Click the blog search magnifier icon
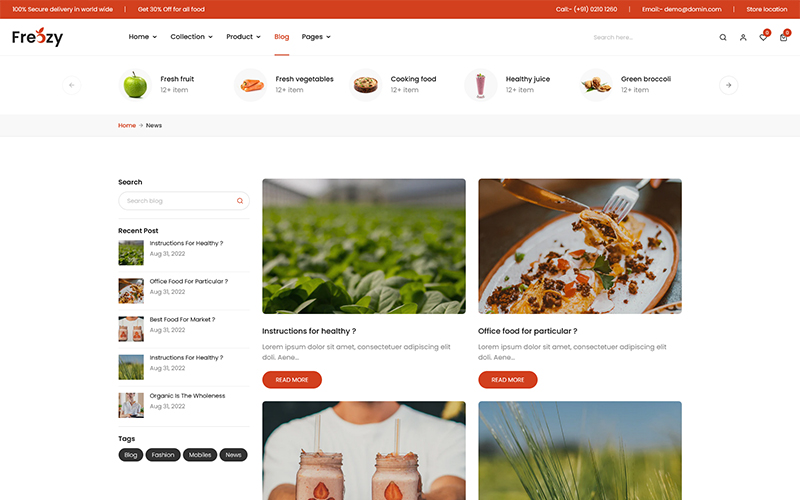 [240, 201]
